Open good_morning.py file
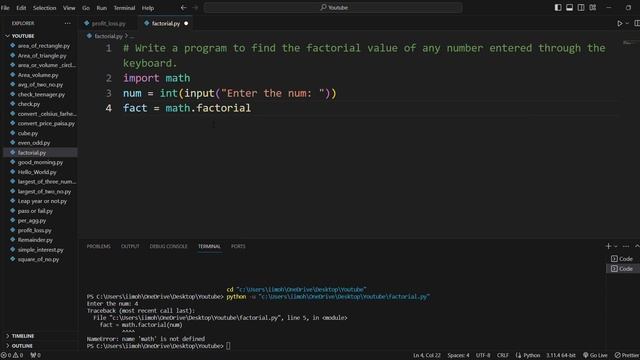This screenshot has height=360, width=640. click(40, 162)
